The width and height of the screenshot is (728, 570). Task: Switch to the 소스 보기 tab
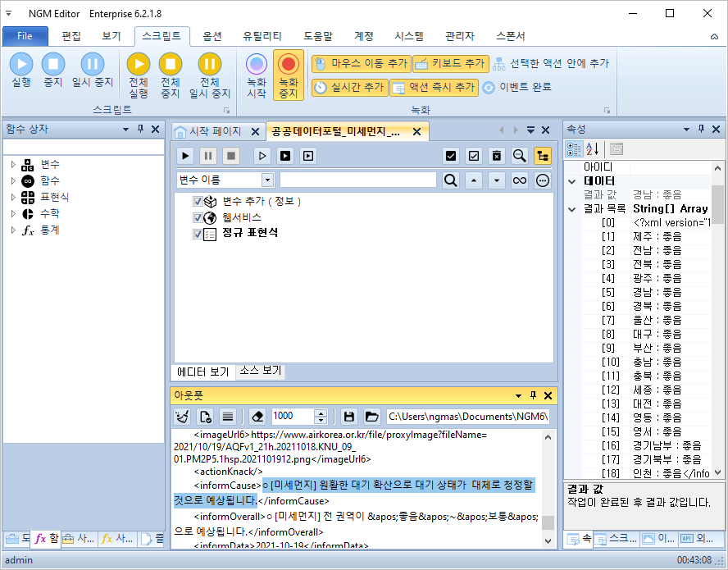click(261, 370)
